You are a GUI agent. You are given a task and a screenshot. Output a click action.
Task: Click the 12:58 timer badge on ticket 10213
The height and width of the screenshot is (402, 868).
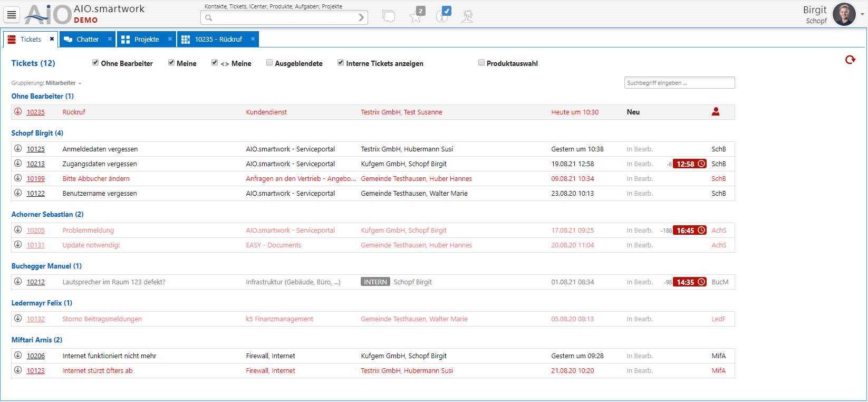(x=689, y=164)
